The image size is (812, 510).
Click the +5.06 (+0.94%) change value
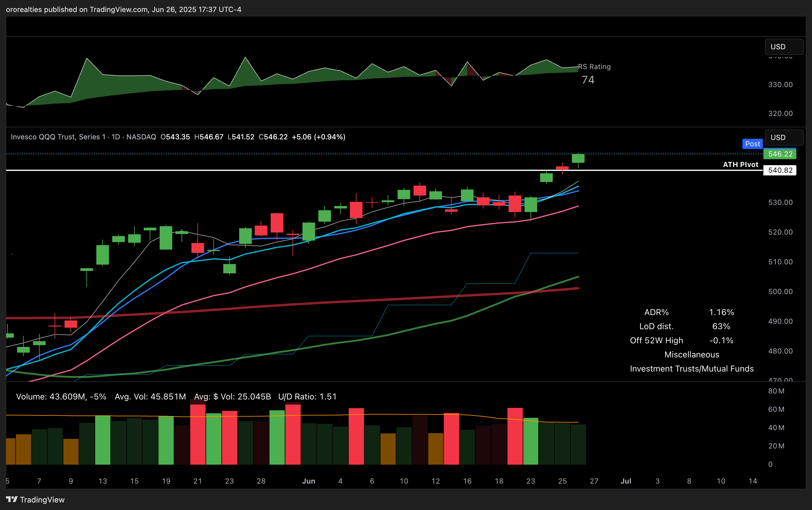click(x=318, y=137)
